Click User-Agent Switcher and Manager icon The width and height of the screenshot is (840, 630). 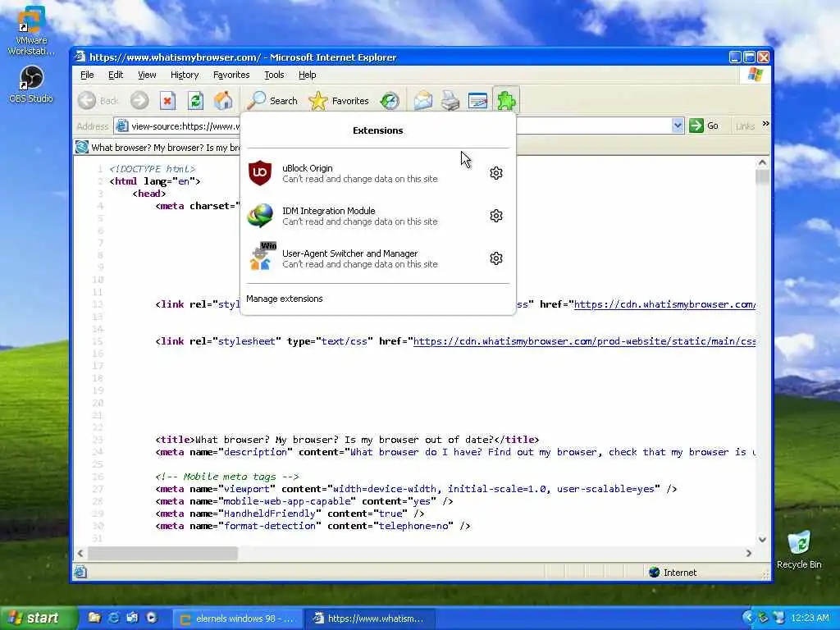click(261, 257)
